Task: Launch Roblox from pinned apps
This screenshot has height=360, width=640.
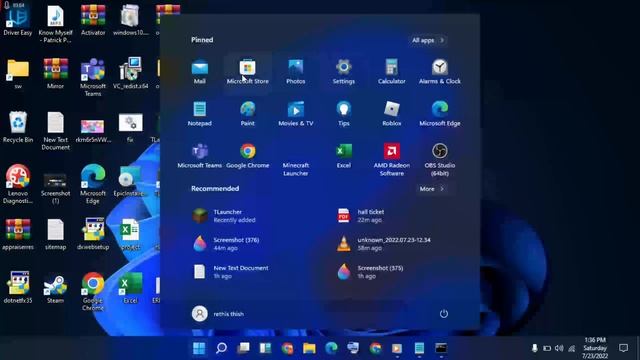Action: pyautogui.click(x=391, y=114)
